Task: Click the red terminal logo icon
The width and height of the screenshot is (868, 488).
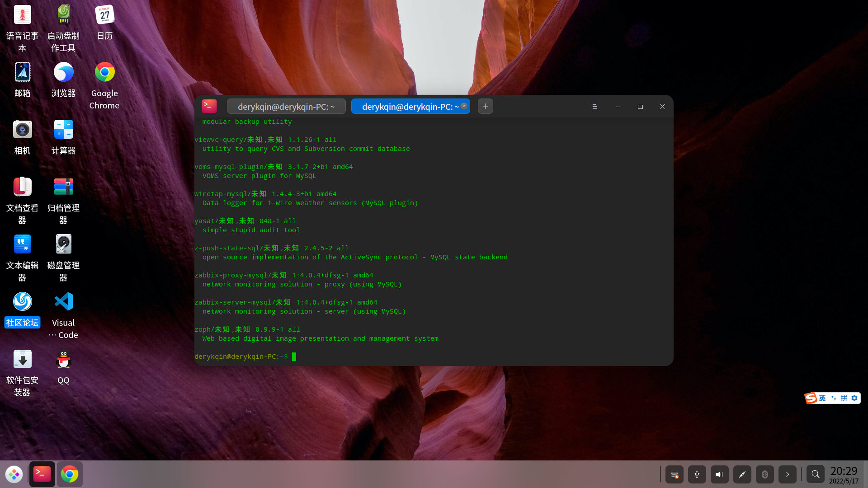Action: click(209, 106)
